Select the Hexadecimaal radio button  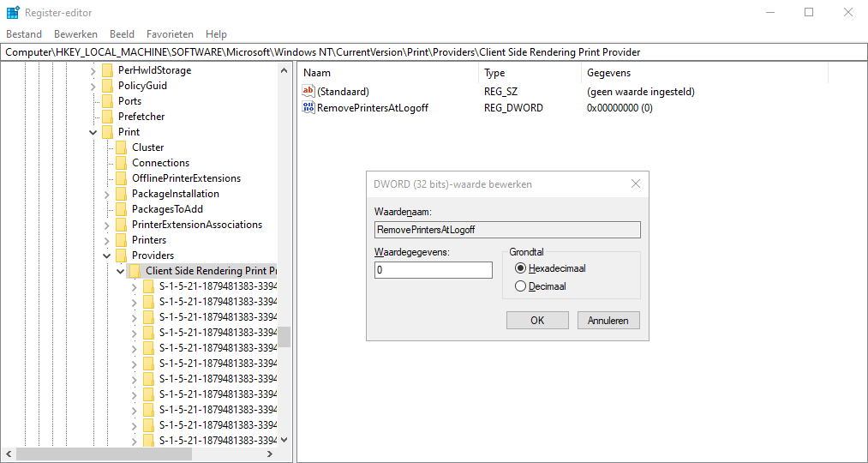click(520, 268)
